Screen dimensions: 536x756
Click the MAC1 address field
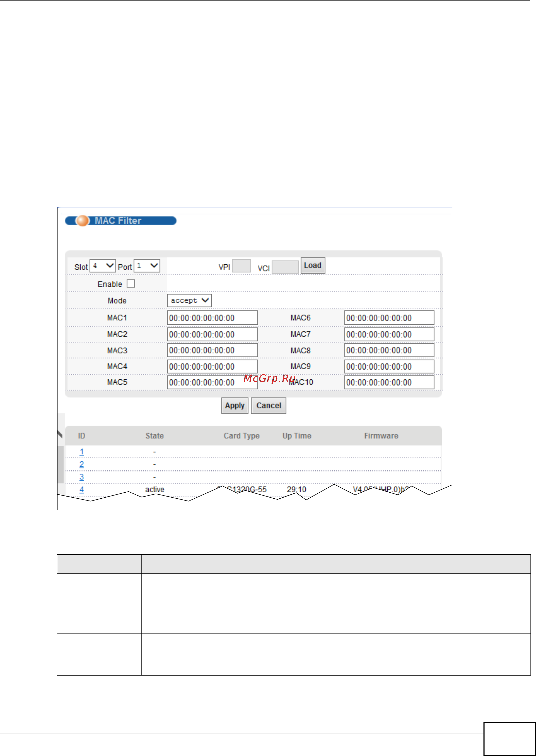click(212, 318)
